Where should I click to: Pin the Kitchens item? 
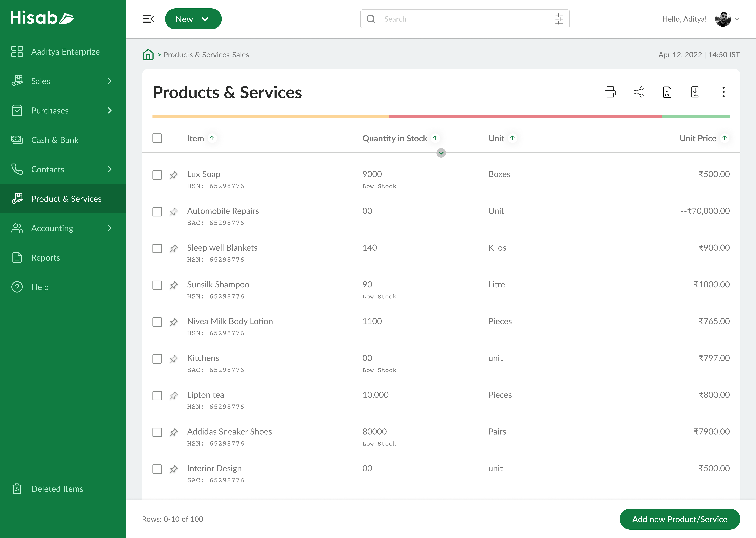click(x=174, y=359)
